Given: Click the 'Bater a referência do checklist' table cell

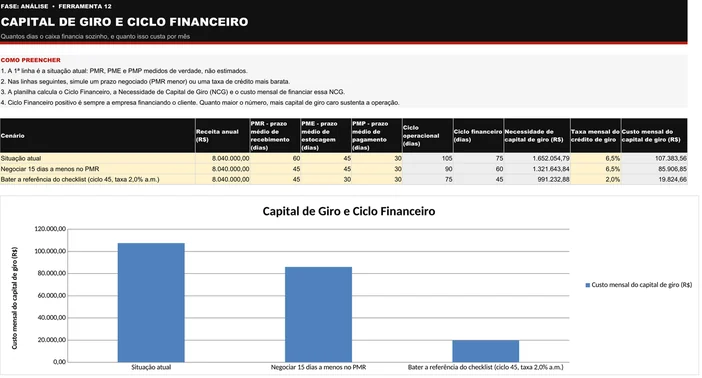Looking at the screenshot, I should 98,179.
